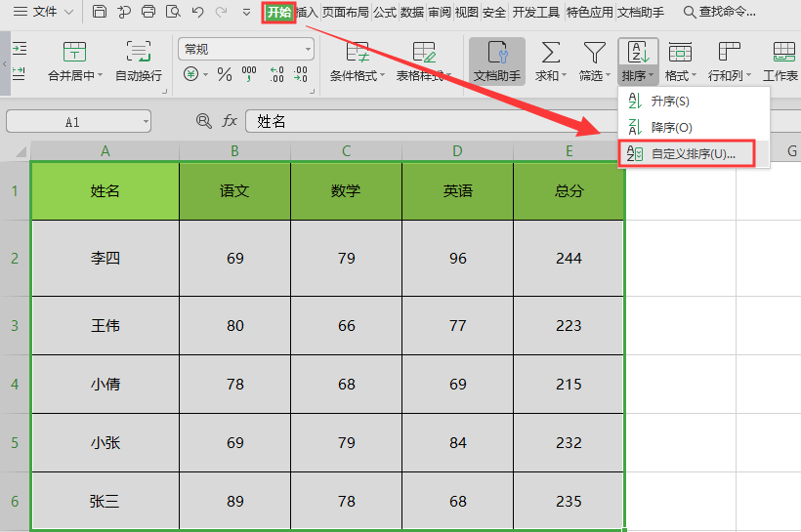Toggle Wrap Text (自动换行)
Screen dimensions: 801x532
(139, 61)
